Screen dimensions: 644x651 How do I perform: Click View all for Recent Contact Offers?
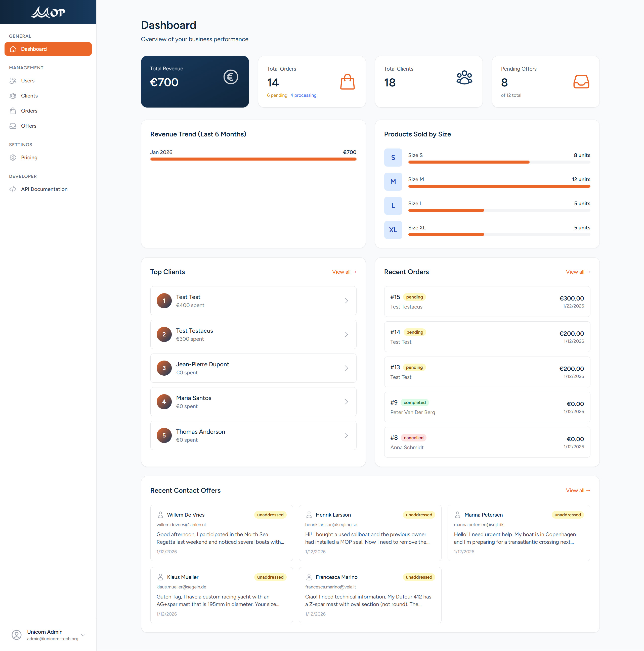tap(578, 490)
